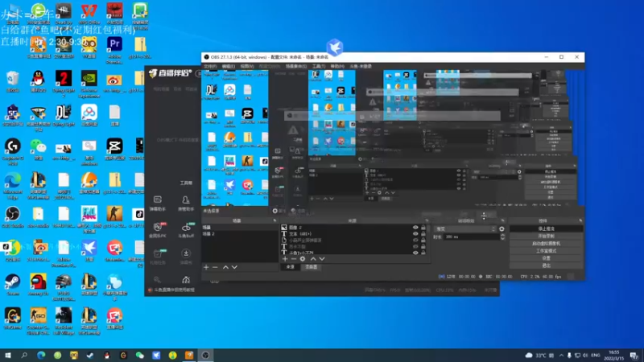Switch to the 来源 tab below sources

(291, 267)
